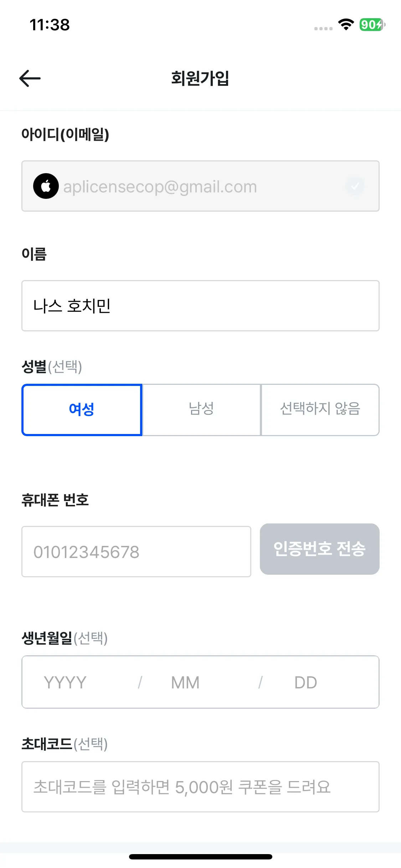Tap the 회원가입 page title
401x868 pixels.
200,78
